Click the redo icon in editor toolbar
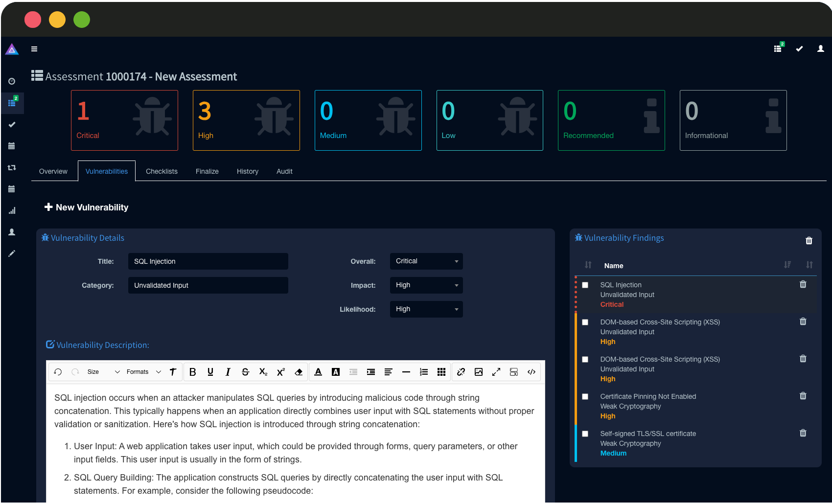The height and width of the screenshot is (504, 832). click(75, 372)
